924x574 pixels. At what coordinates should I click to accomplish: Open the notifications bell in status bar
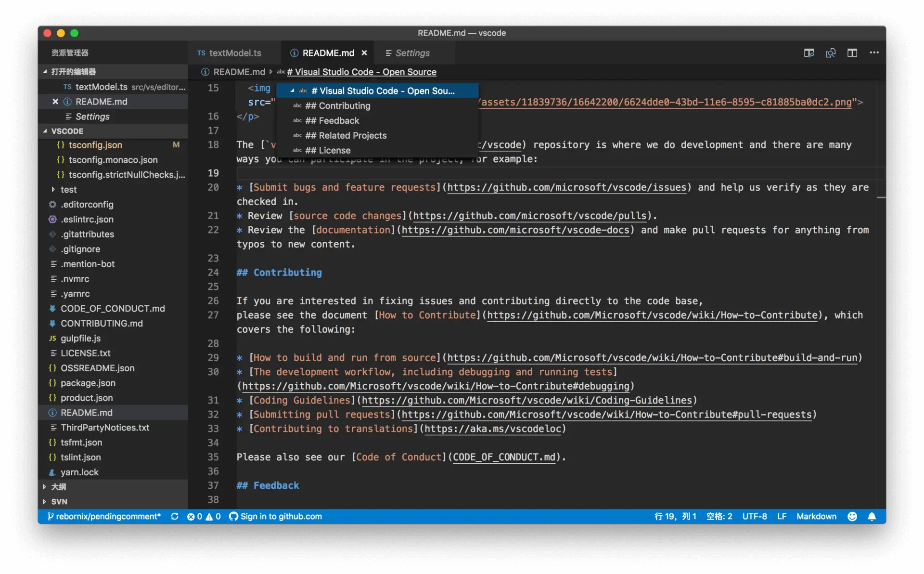pyautogui.click(x=872, y=516)
